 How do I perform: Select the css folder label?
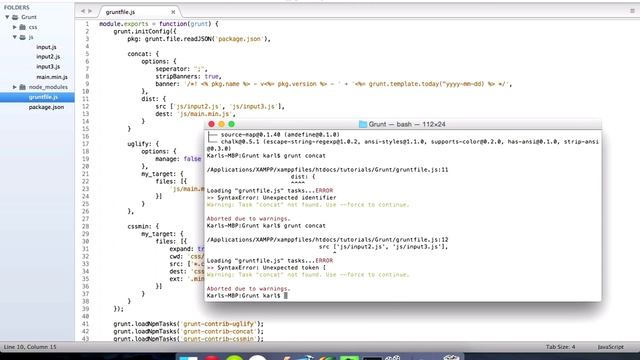pyautogui.click(x=33, y=27)
